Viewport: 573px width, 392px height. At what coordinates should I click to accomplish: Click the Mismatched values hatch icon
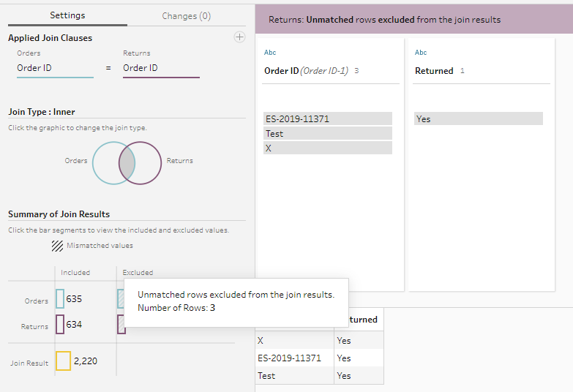pyautogui.click(x=57, y=246)
